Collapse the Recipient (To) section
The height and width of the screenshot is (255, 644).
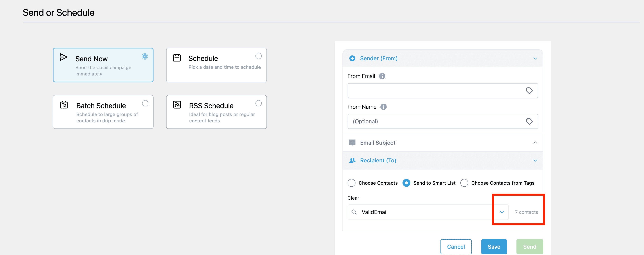click(535, 160)
